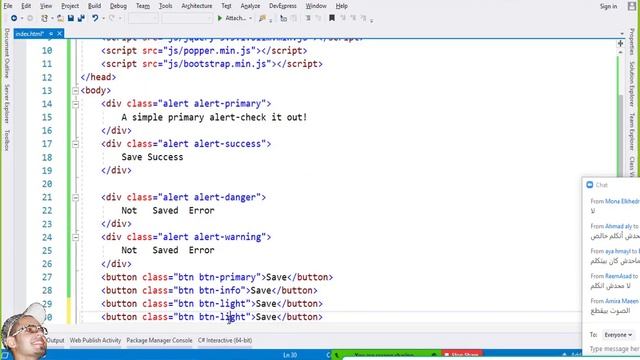Viewport: 640px width, 360px height.
Task: Open the Everyone recipient dropdown in chat
Action: [x=618, y=335]
